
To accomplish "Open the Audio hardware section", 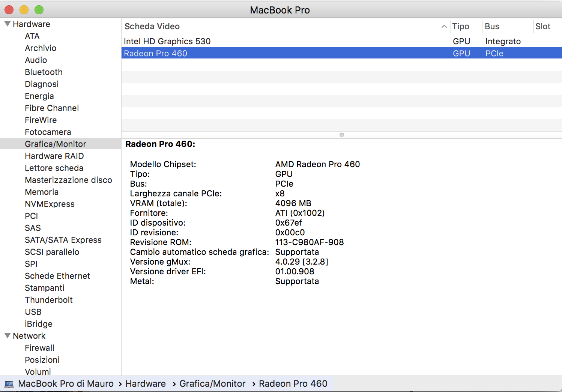I will [36, 60].
